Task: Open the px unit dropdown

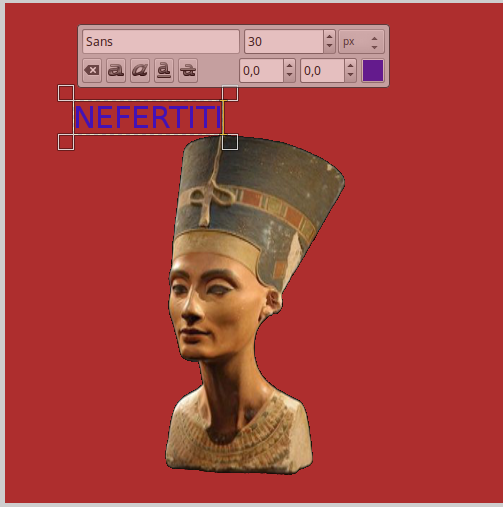Action: 361,42
